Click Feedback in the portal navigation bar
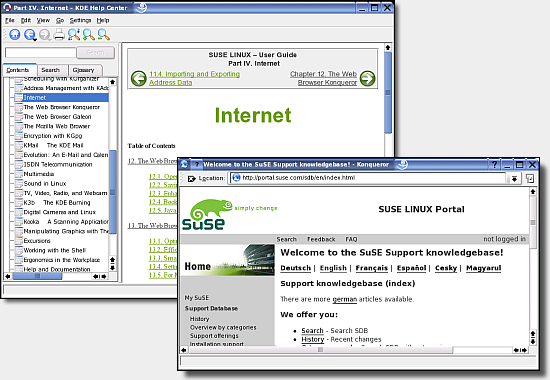Viewport: 550px width, 380px height. [x=321, y=239]
